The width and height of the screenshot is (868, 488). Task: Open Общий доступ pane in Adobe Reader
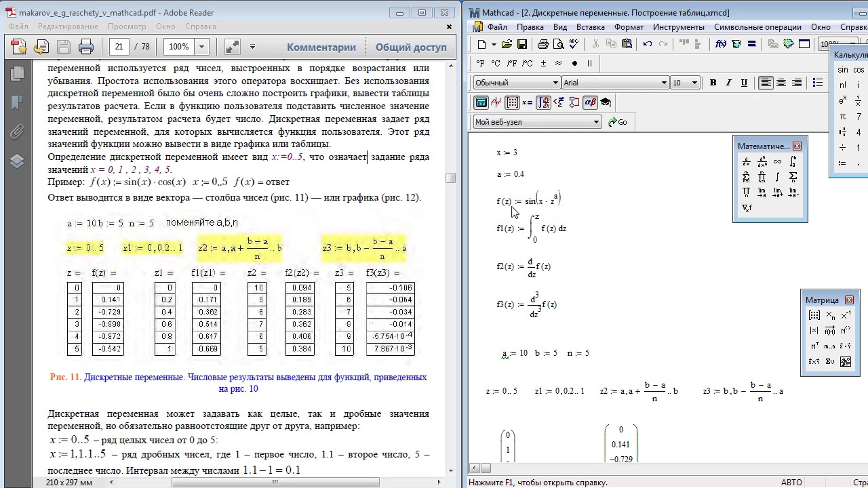[411, 47]
